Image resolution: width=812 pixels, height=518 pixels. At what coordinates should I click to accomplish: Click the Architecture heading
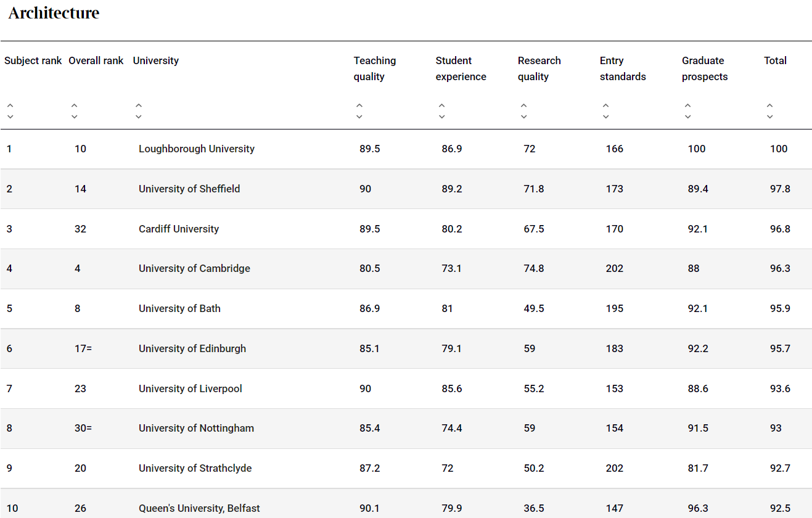pos(54,13)
